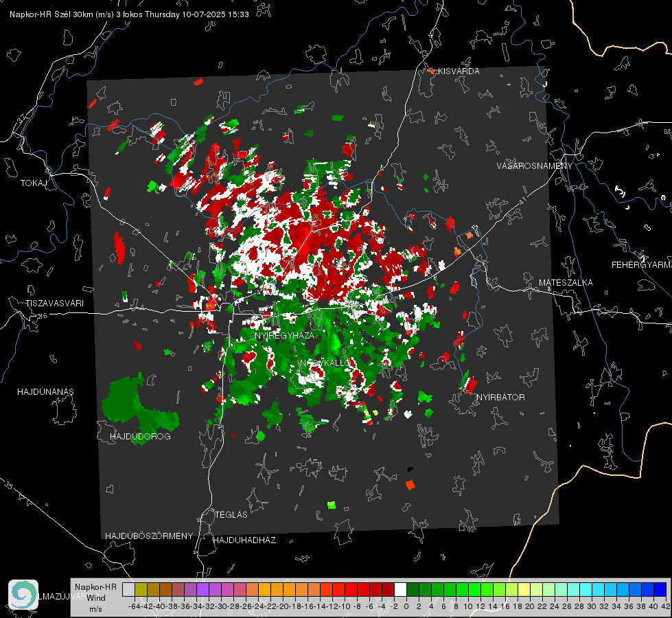Click the NAGYKÁLLÓ city label
Image resolution: width=672 pixels, height=618 pixels.
[x=325, y=363]
